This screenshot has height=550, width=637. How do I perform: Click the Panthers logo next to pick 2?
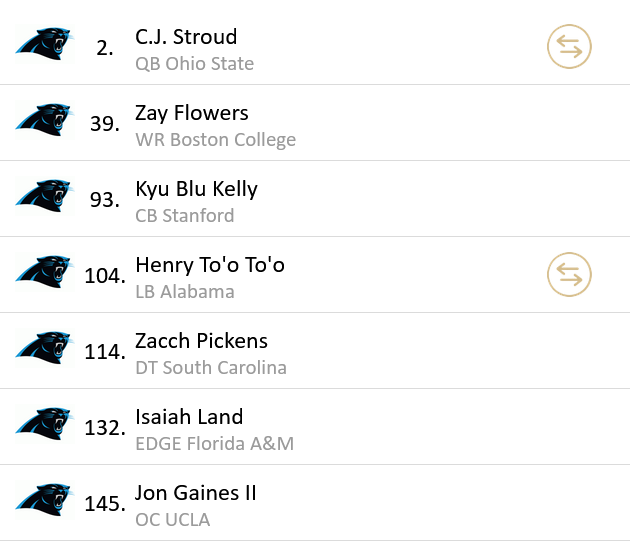pos(44,46)
